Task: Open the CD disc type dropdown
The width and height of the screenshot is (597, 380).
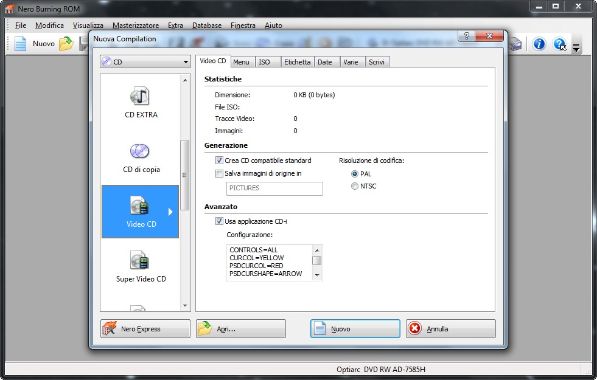Action: (145, 62)
